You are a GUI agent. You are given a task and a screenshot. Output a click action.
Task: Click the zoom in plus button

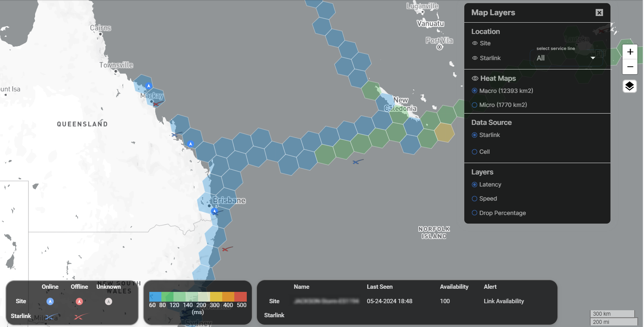(x=630, y=52)
